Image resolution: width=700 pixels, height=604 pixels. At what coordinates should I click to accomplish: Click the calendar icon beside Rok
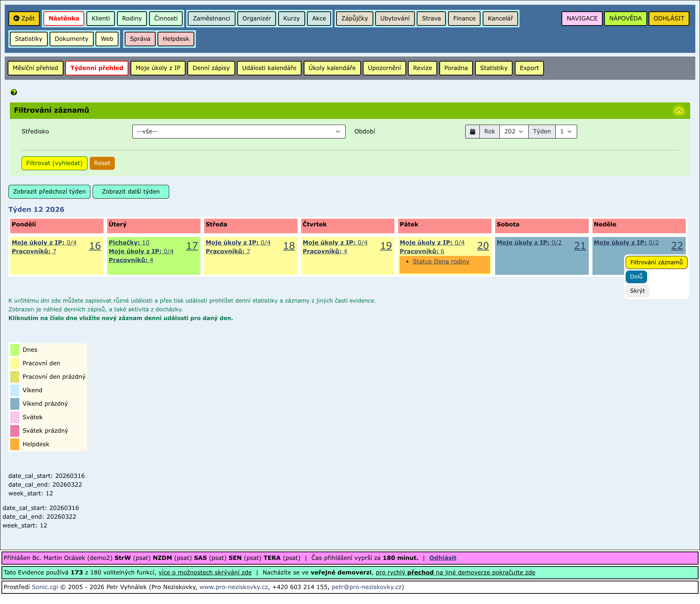tap(472, 131)
